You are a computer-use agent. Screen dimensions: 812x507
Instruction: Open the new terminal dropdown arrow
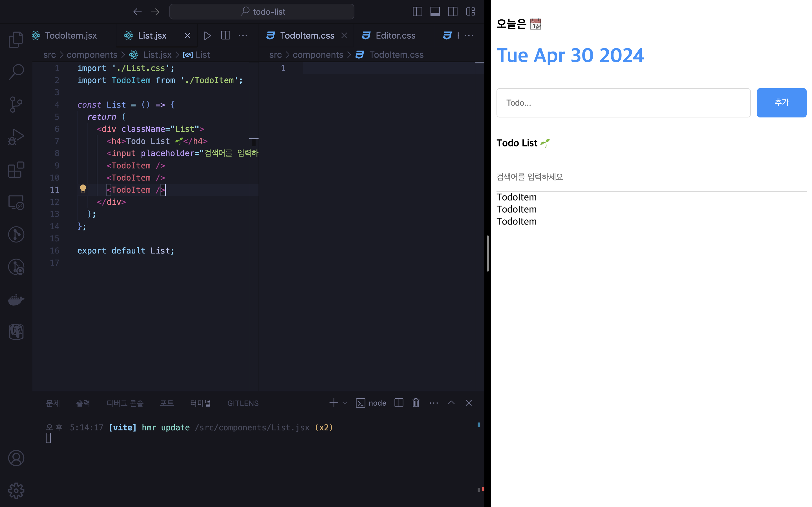(345, 403)
